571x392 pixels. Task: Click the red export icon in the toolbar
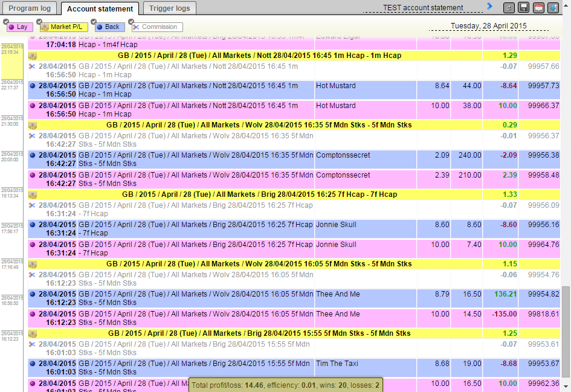click(538, 8)
